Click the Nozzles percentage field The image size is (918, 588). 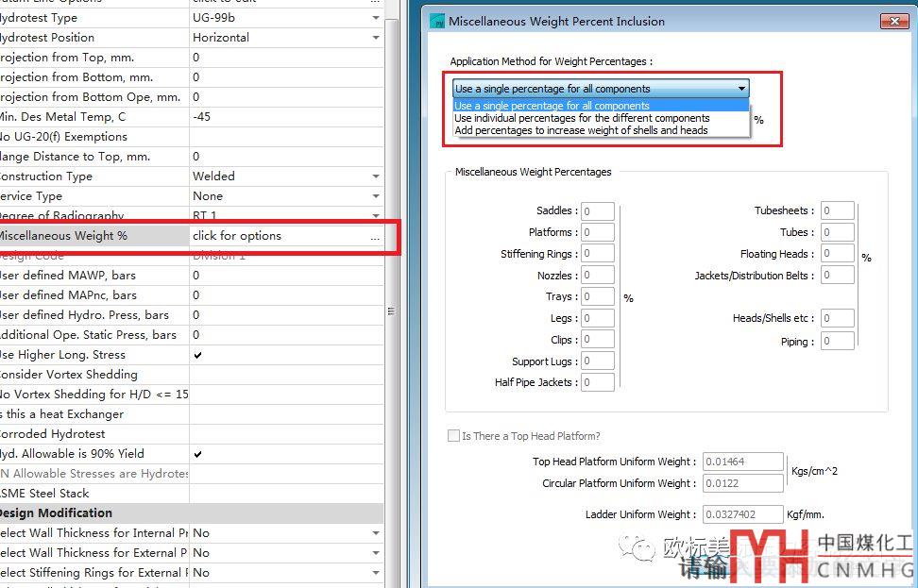(598, 276)
